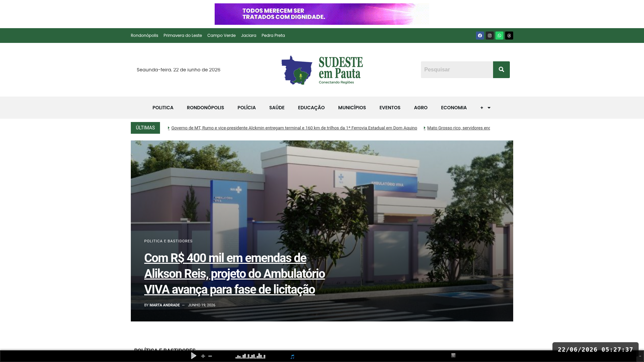This screenshot has height=362, width=644.
Task: Go to the Jaciara city link
Action: point(249,36)
